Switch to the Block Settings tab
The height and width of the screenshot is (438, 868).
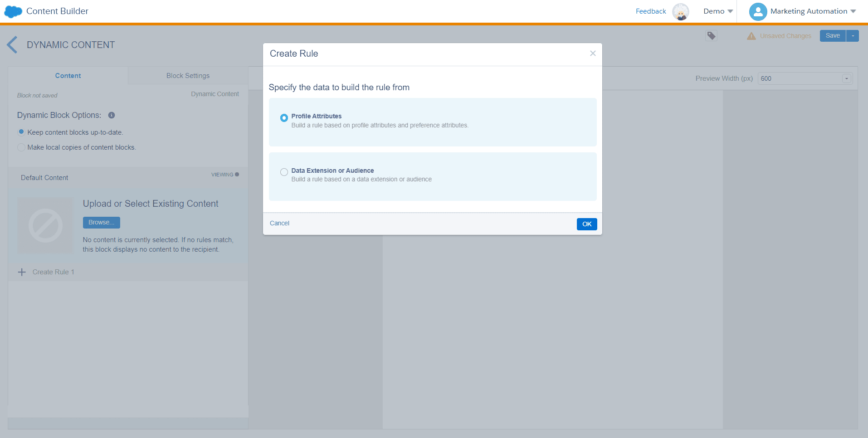click(x=188, y=76)
